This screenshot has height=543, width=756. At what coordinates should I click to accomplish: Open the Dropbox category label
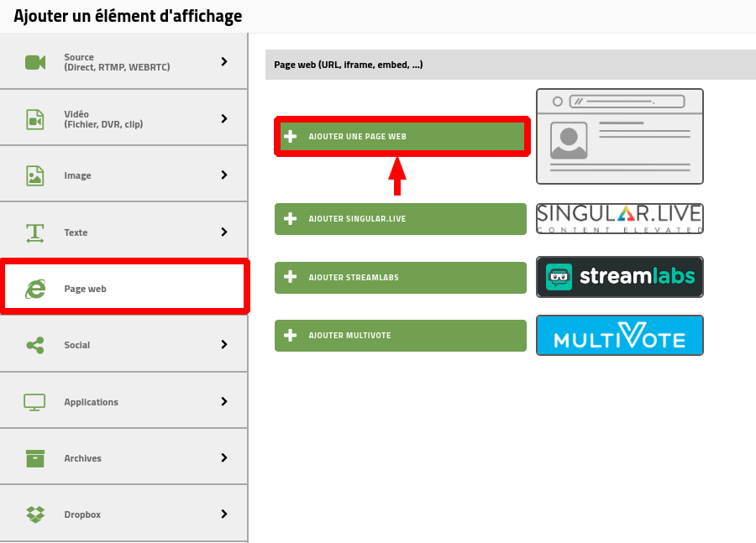point(82,514)
